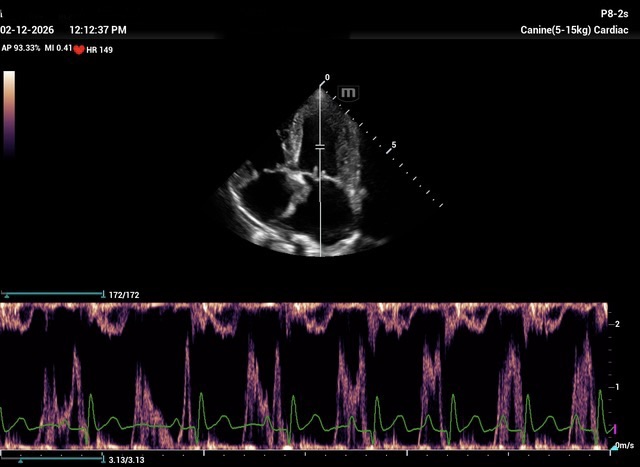Click the HR 149 value
The height and width of the screenshot is (467, 640).
(100, 49)
